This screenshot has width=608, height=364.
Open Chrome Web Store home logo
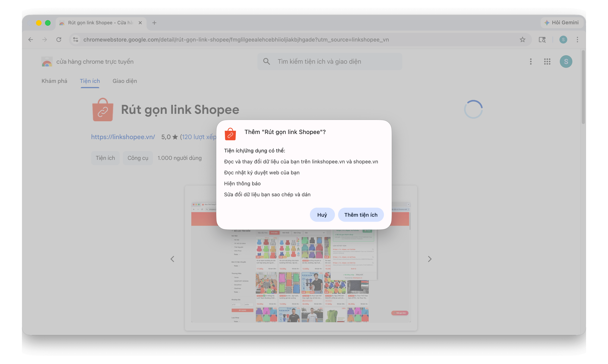click(x=47, y=62)
